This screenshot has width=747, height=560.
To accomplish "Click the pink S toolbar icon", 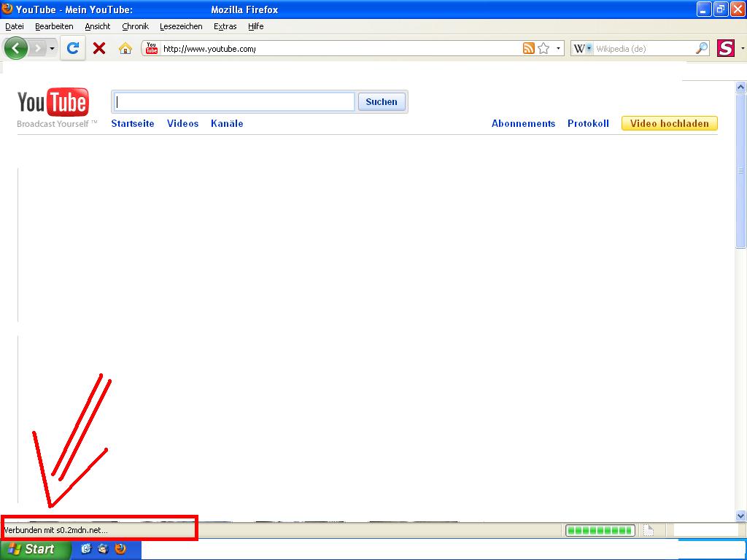I will [726, 48].
